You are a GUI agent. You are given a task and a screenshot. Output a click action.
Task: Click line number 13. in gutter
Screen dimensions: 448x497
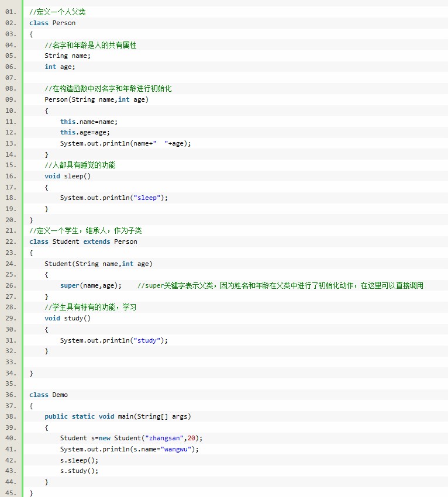click(11, 143)
